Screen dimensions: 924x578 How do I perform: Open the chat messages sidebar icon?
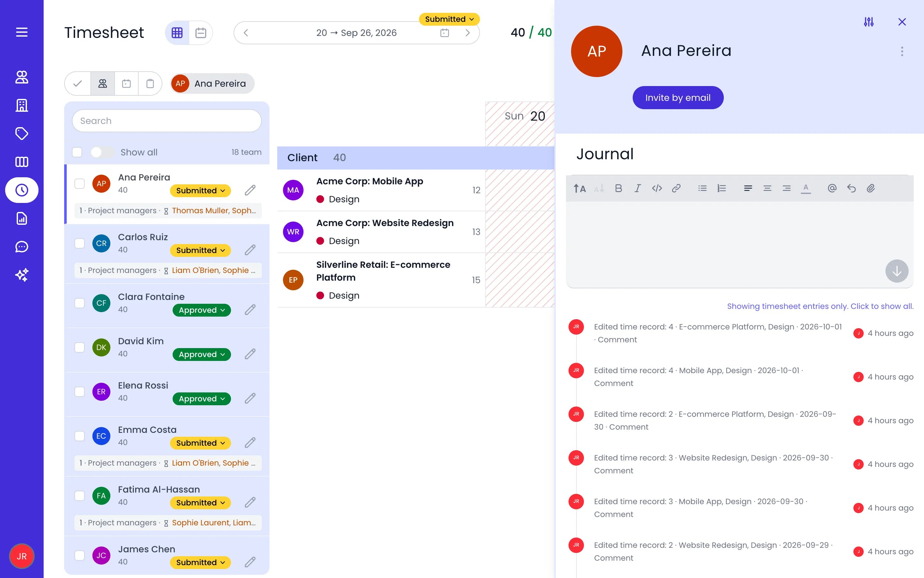22,247
